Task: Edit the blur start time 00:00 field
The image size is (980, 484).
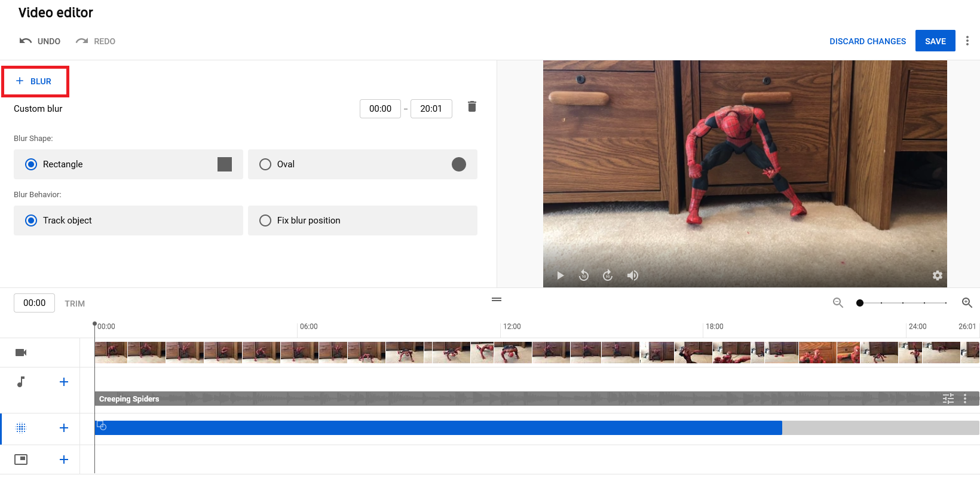Action: pyautogui.click(x=380, y=109)
